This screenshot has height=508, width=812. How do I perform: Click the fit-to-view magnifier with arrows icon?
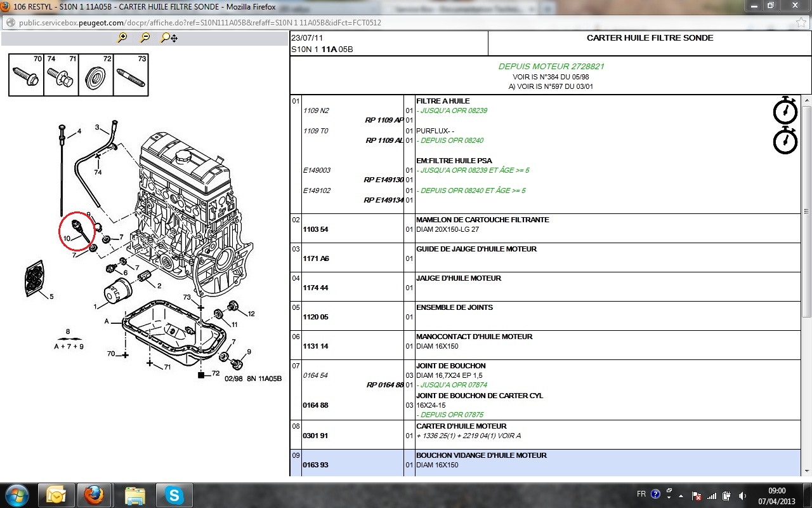pyautogui.click(x=169, y=38)
